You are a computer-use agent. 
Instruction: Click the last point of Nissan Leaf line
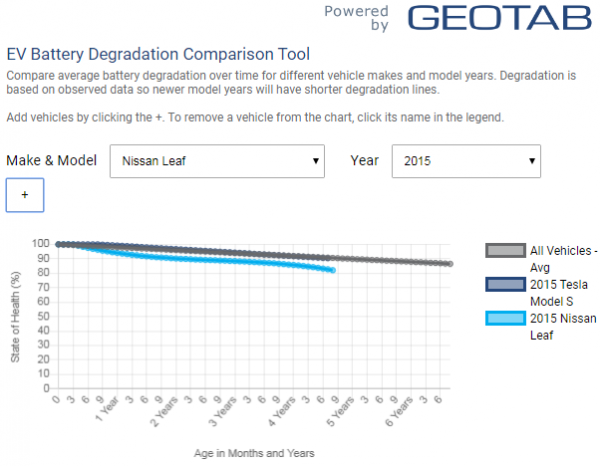(x=333, y=270)
